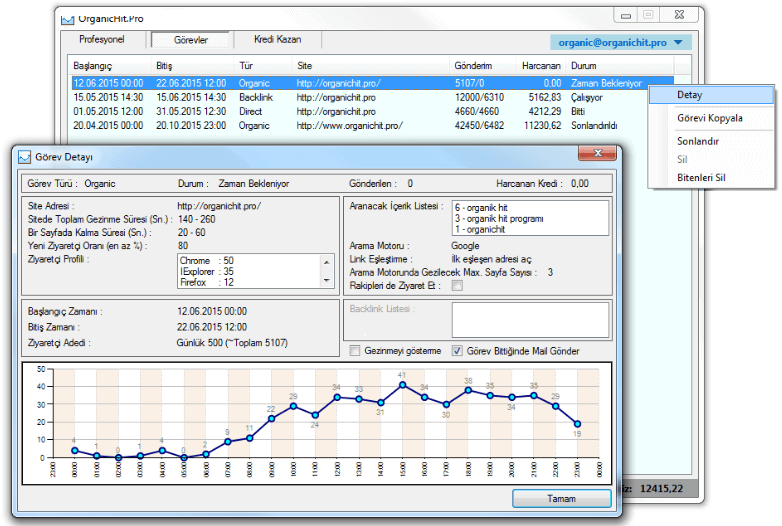Toggle Rakipleri de Ziyaret Et checkbox
This screenshot has width=782, height=526.
coord(457,286)
